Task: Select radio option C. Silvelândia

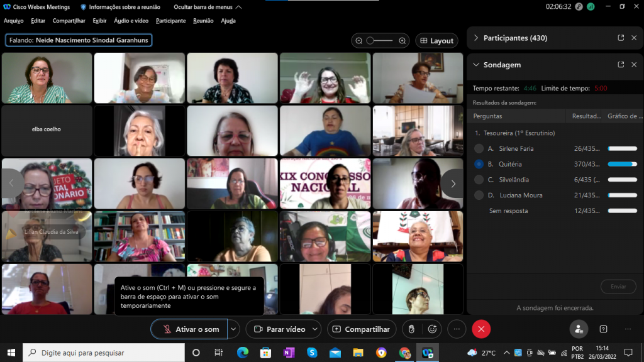Action: tap(479, 180)
